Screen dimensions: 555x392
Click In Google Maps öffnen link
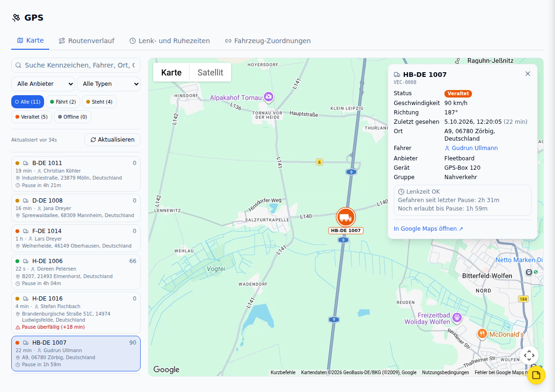click(x=428, y=229)
